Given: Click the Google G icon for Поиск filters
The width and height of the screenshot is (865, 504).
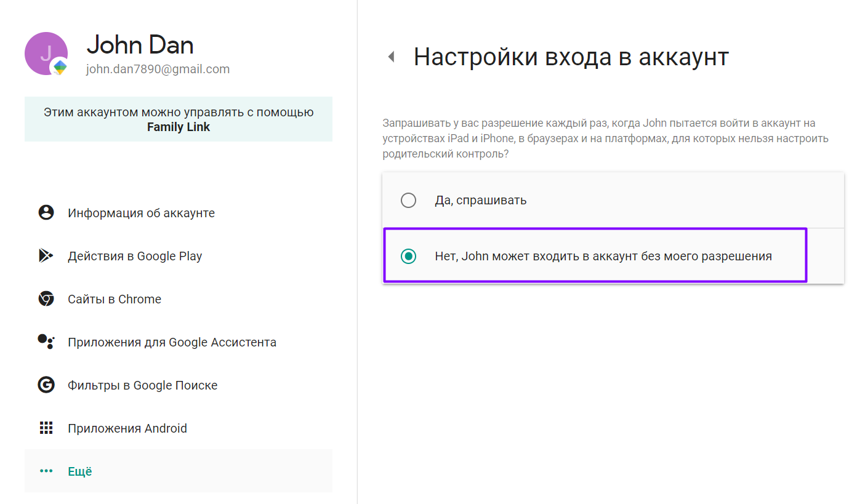Looking at the screenshot, I should click(46, 385).
